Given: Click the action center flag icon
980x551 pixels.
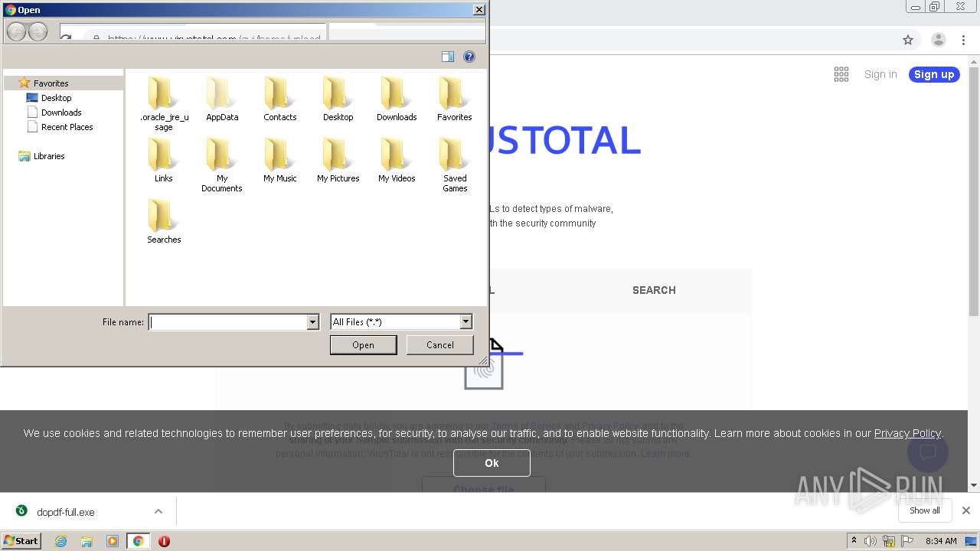Looking at the screenshot, I should click(x=907, y=541).
